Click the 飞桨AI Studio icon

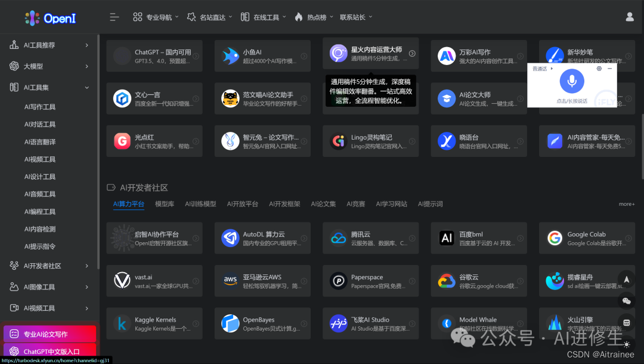(339, 324)
